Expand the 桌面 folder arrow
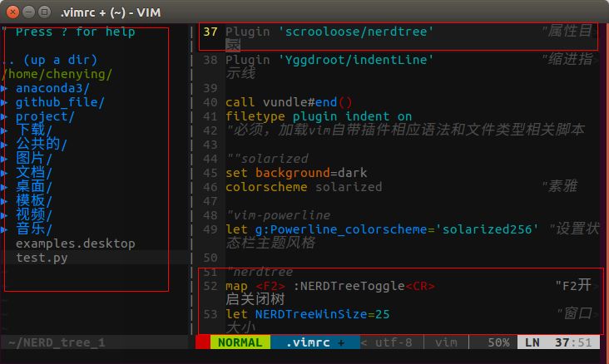The width and height of the screenshot is (609, 364). click(x=4, y=187)
